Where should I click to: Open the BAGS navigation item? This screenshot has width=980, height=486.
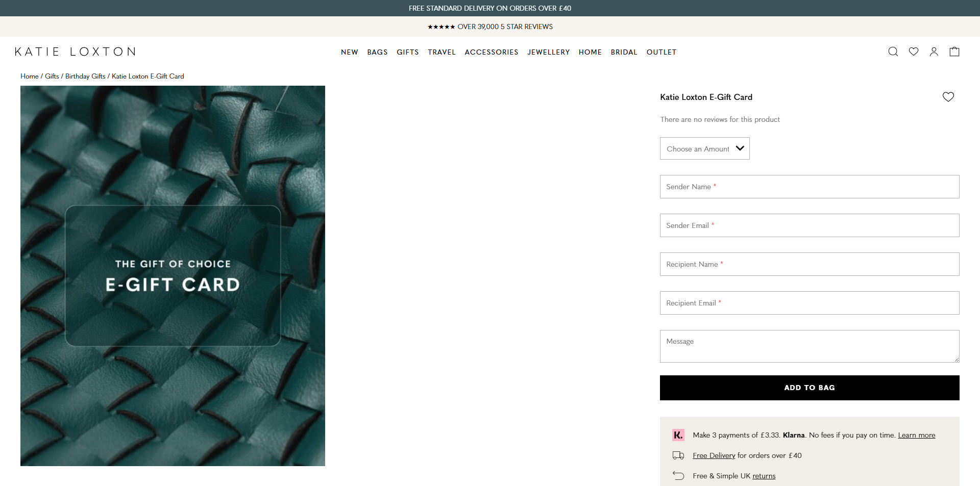377,52
